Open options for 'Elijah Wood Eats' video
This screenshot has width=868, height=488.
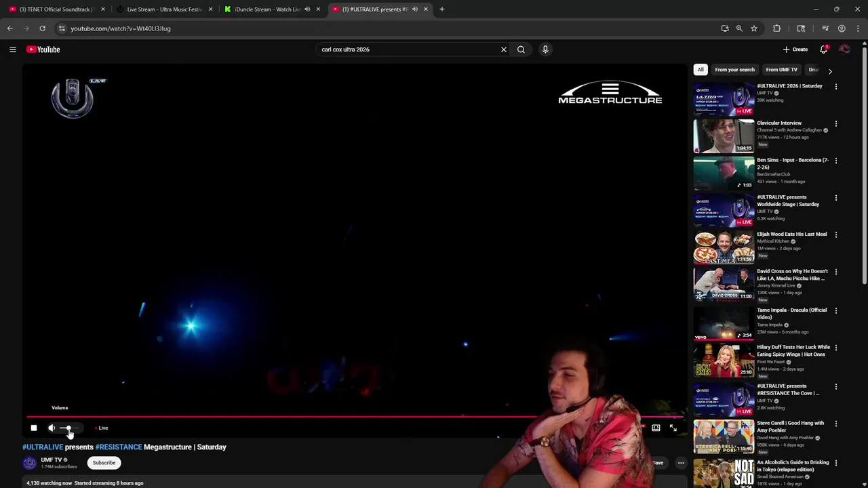(835, 235)
